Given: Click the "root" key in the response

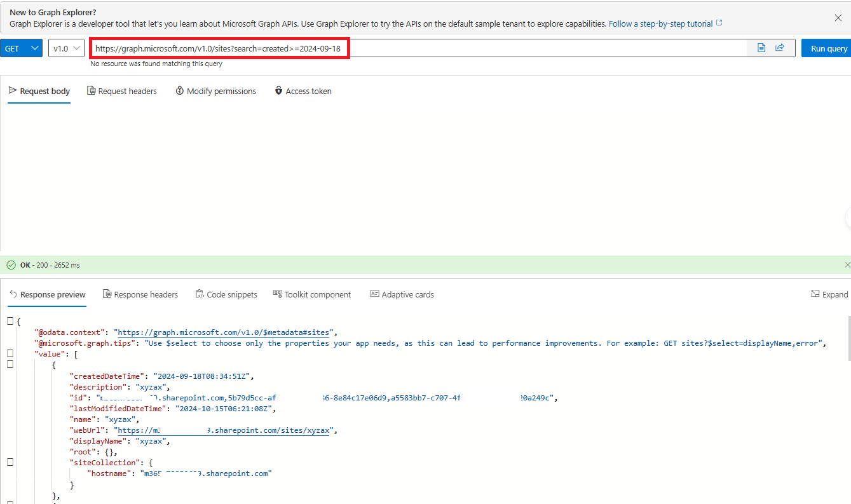Looking at the screenshot, I should 83,452.
